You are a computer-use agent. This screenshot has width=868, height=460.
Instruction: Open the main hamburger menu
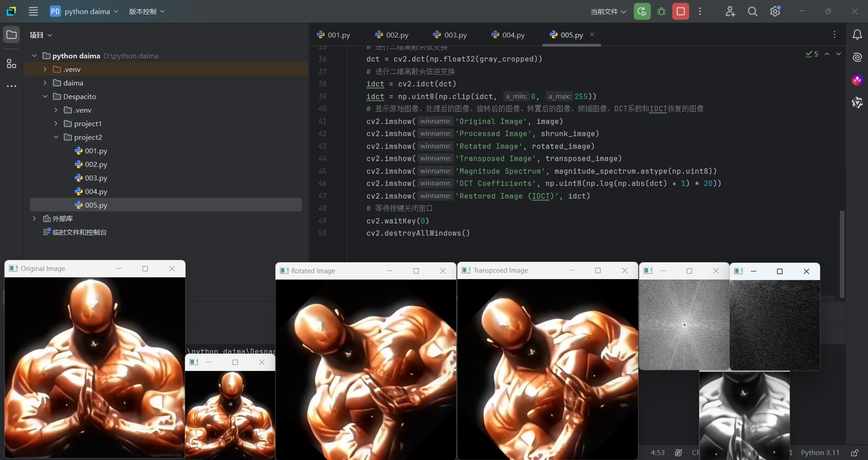coord(33,11)
